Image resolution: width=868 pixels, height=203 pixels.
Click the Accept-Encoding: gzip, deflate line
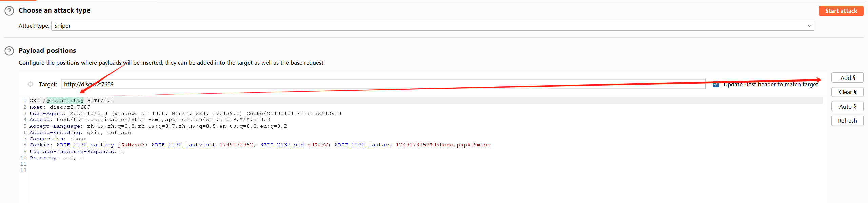point(80,133)
